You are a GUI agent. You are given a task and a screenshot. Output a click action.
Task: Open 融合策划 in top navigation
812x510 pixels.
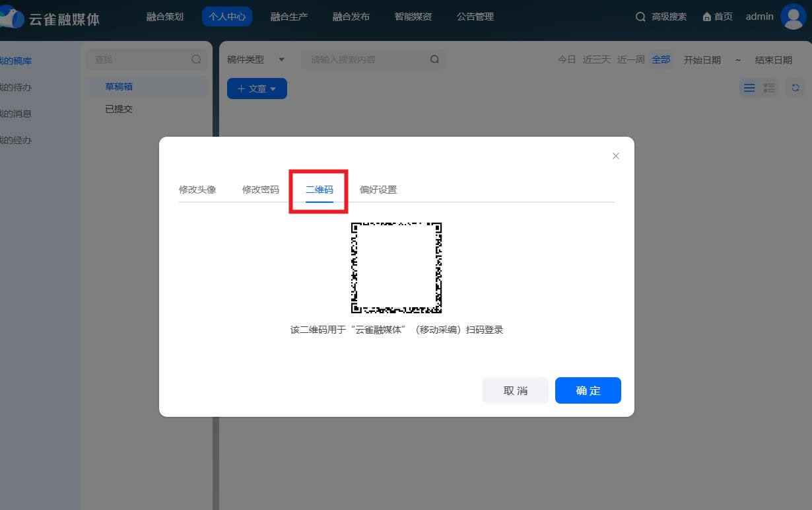coord(165,17)
